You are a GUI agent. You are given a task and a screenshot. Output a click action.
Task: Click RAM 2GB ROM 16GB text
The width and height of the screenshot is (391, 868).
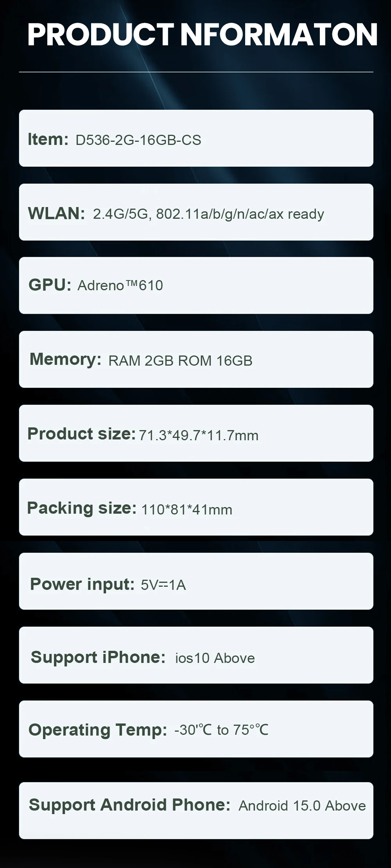180,360
